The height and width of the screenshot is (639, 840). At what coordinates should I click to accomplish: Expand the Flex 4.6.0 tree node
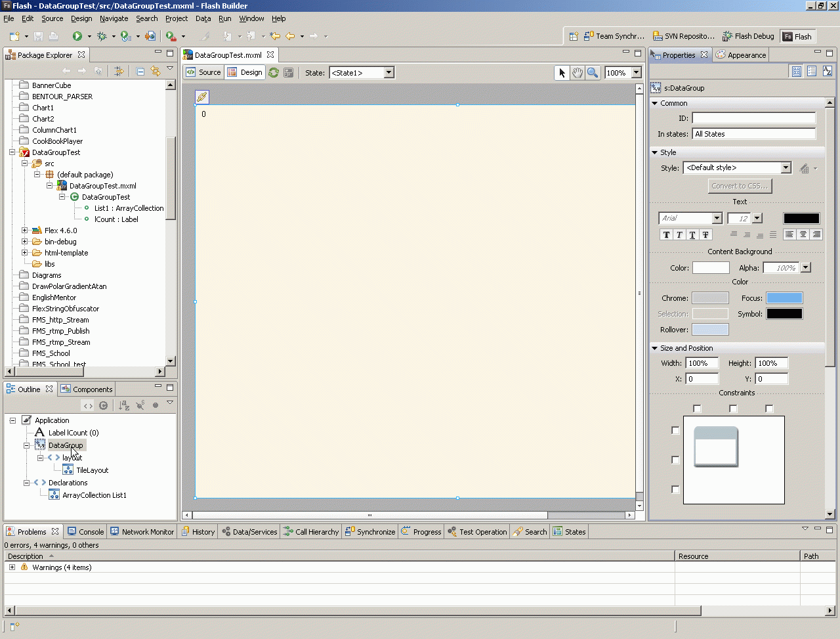click(25, 231)
